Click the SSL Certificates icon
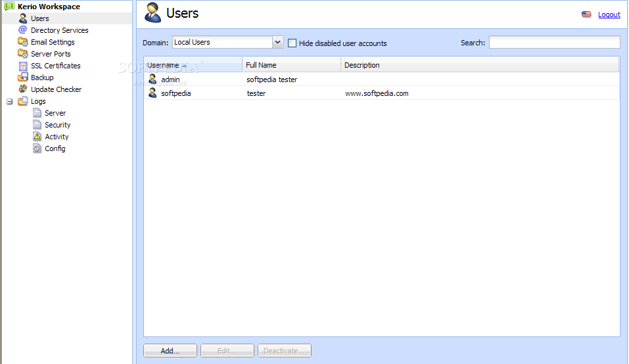Image resolution: width=629 pixels, height=364 pixels. tap(23, 65)
